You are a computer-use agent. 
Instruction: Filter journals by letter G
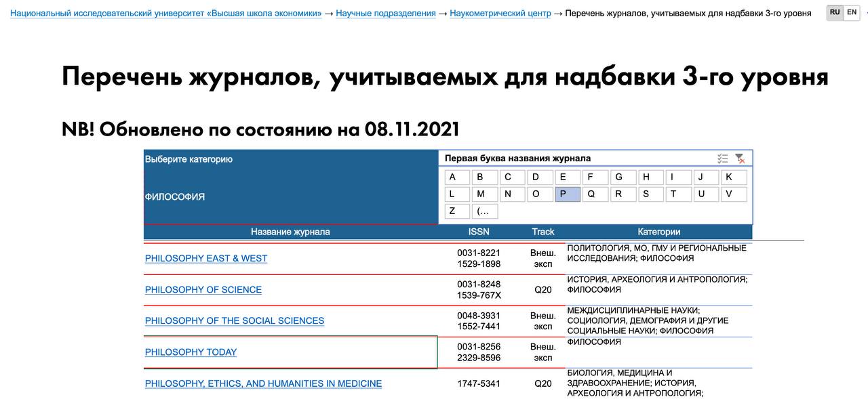(623, 177)
